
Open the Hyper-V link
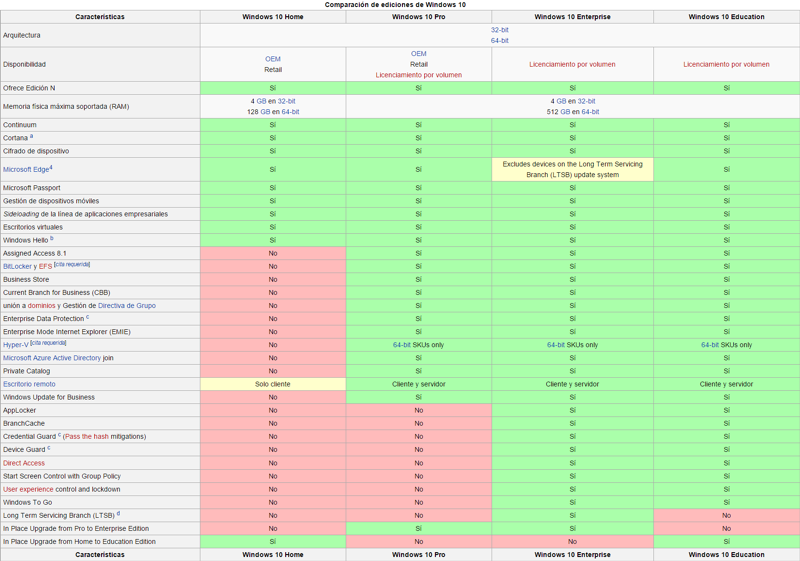click(x=16, y=345)
